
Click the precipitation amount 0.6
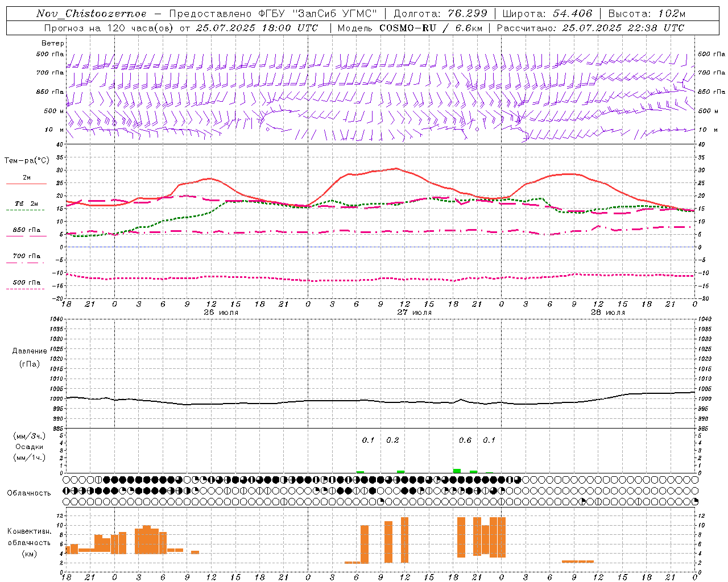[465, 440]
